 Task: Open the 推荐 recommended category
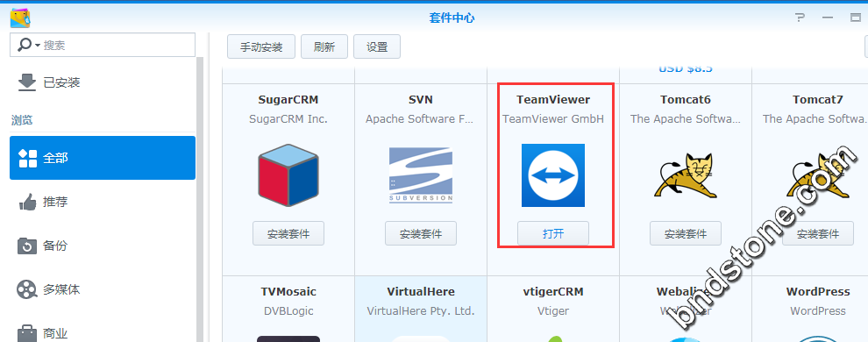103,202
